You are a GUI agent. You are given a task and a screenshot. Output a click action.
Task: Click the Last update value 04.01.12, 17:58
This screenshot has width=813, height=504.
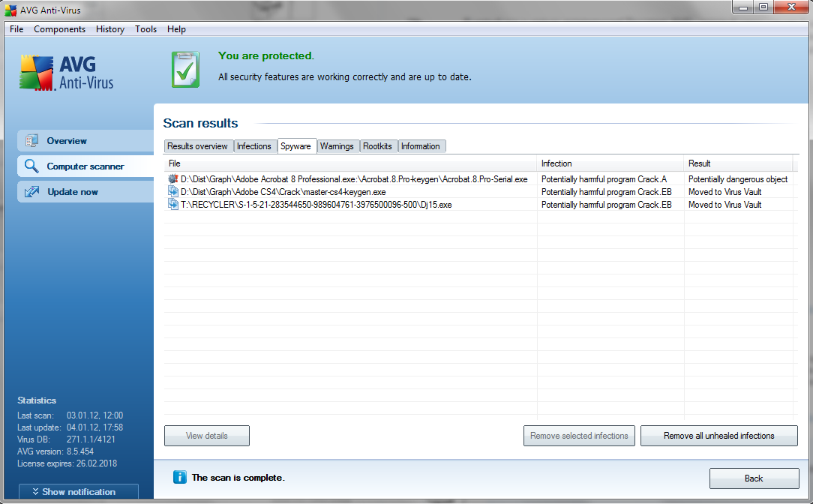pos(95,427)
